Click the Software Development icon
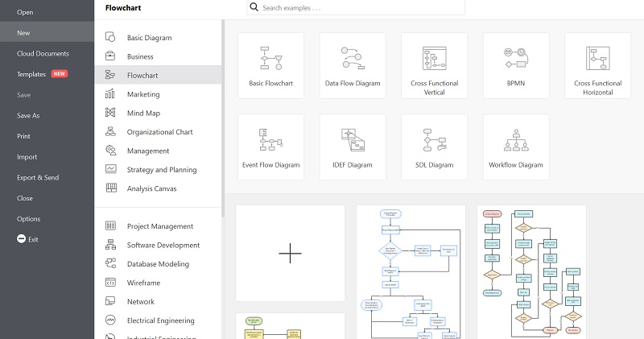644x339 pixels. point(110,245)
